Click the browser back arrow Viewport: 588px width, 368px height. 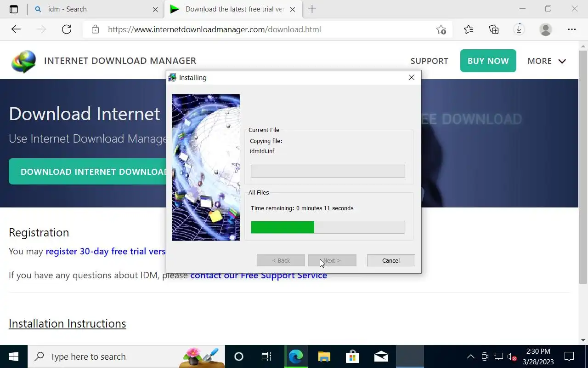click(x=16, y=29)
